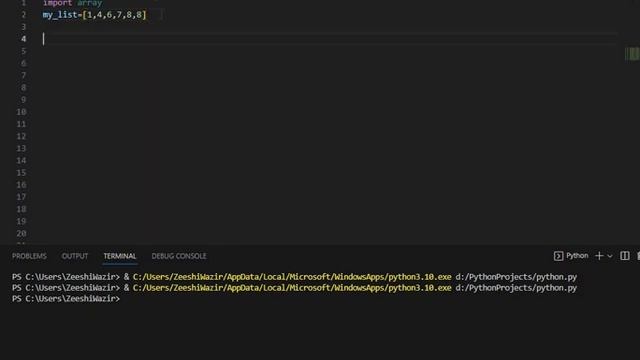Open the OUTPUT panel tab
The image size is (640, 360).
click(75, 256)
